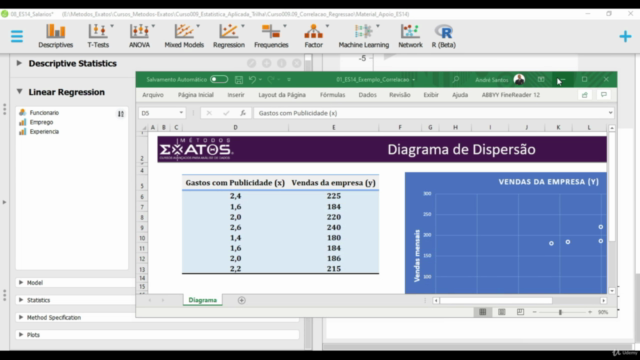This screenshot has width=640, height=360.
Task: Open the Layout da Página tab
Action: [282, 95]
